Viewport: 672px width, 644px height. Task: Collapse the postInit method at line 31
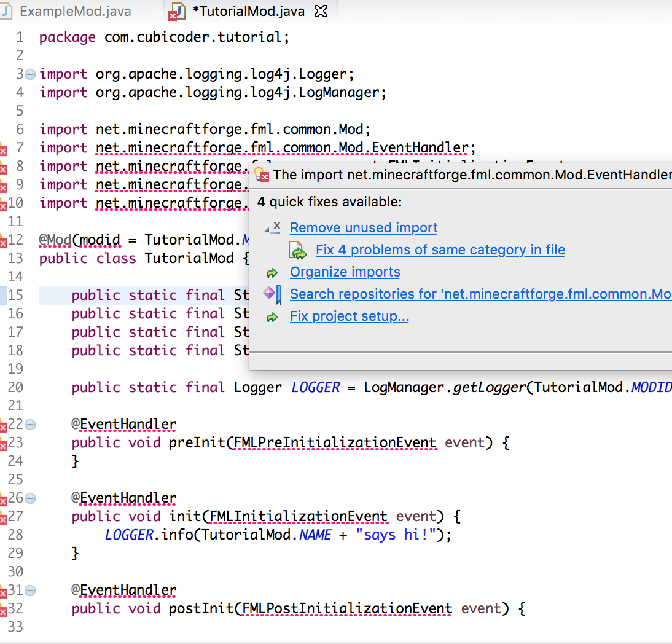point(30,591)
